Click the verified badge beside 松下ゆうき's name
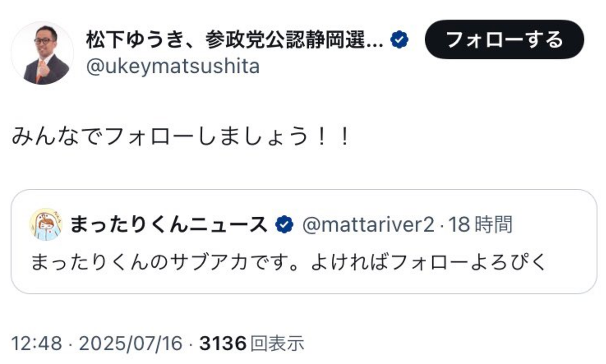 click(399, 41)
